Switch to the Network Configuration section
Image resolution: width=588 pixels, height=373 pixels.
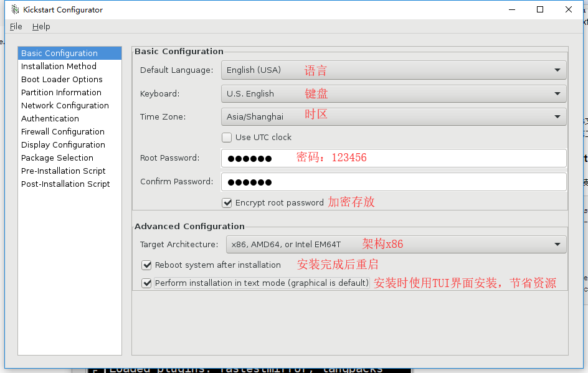pyautogui.click(x=70, y=106)
